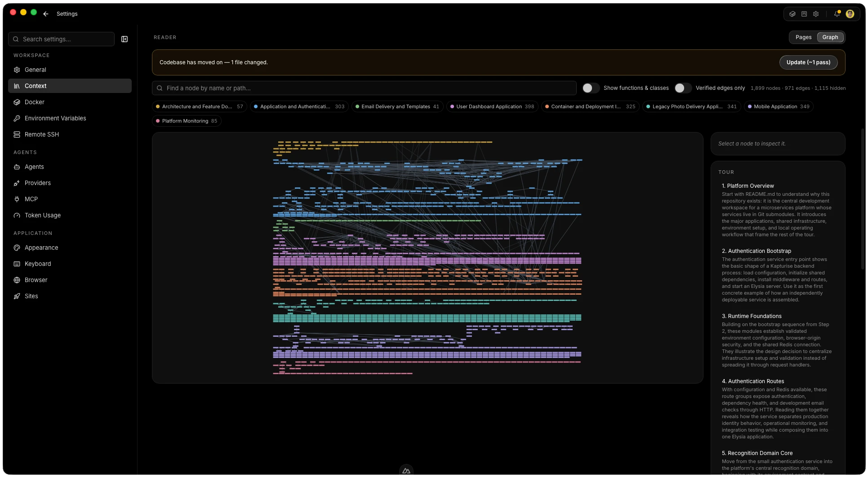Click the READER heading
The height and width of the screenshot is (477, 868).
(x=165, y=37)
